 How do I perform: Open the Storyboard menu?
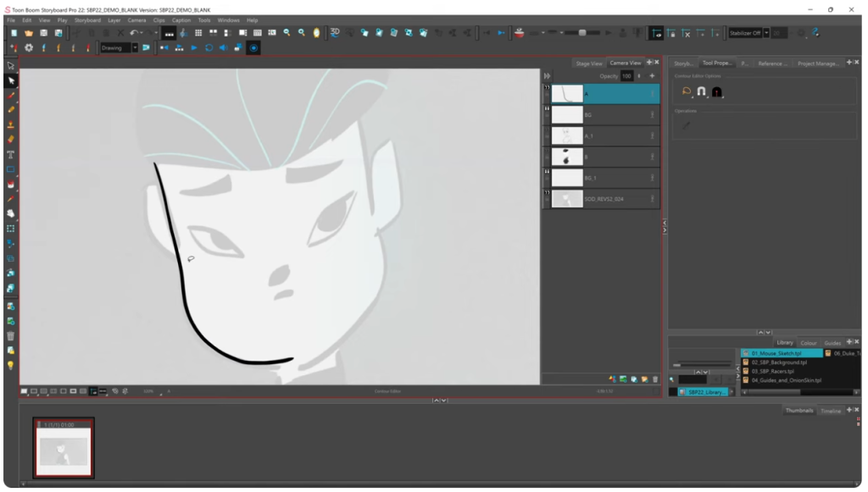point(87,19)
